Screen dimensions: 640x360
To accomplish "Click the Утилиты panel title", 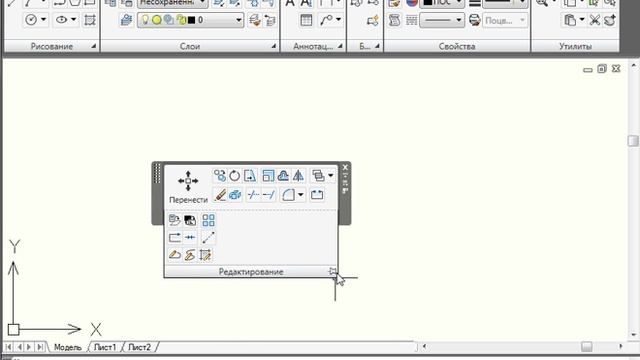I will click(x=575, y=47).
